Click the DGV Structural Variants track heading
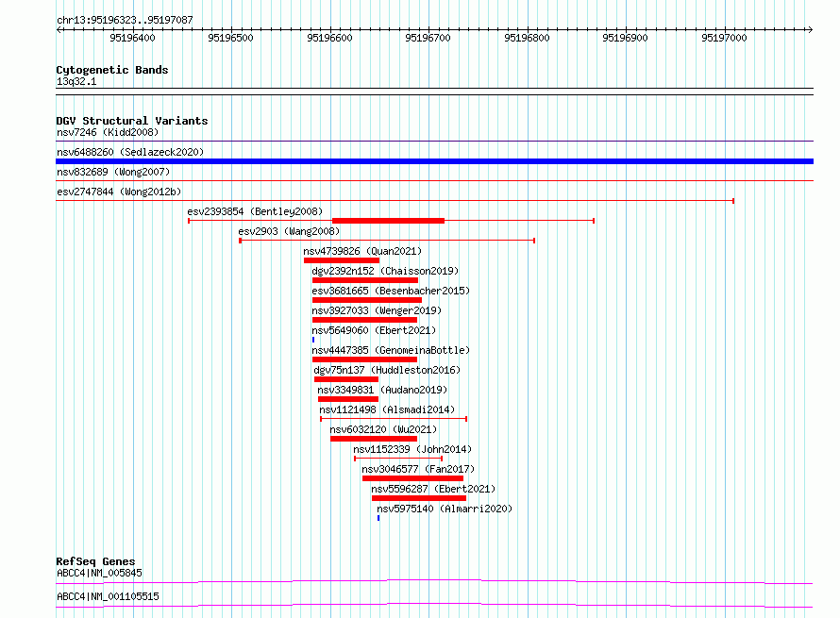840x618 pixels. tap(132, 121)
